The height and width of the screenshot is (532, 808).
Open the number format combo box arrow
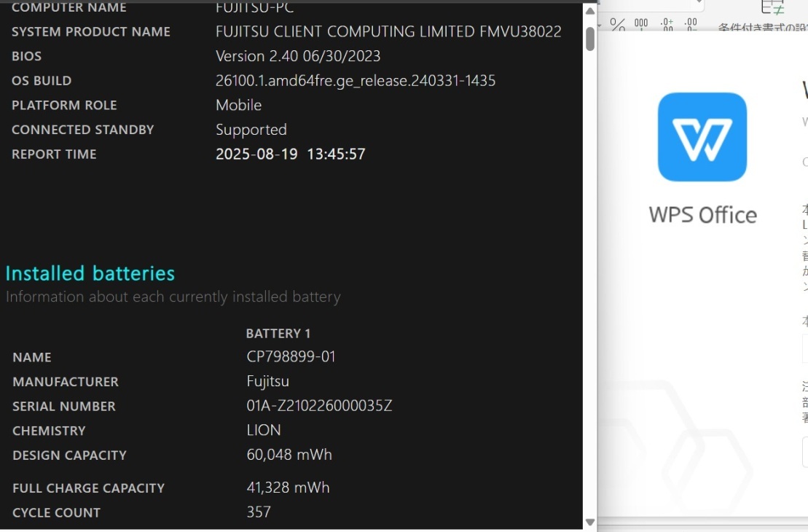[699, 2]
